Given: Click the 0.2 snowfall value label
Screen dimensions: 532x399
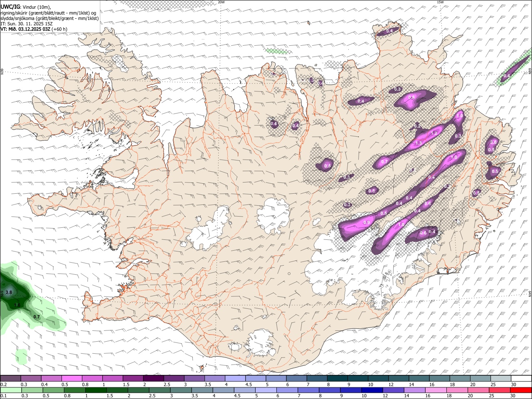Looking at the screenshot, I should click(x=417, y=126).
